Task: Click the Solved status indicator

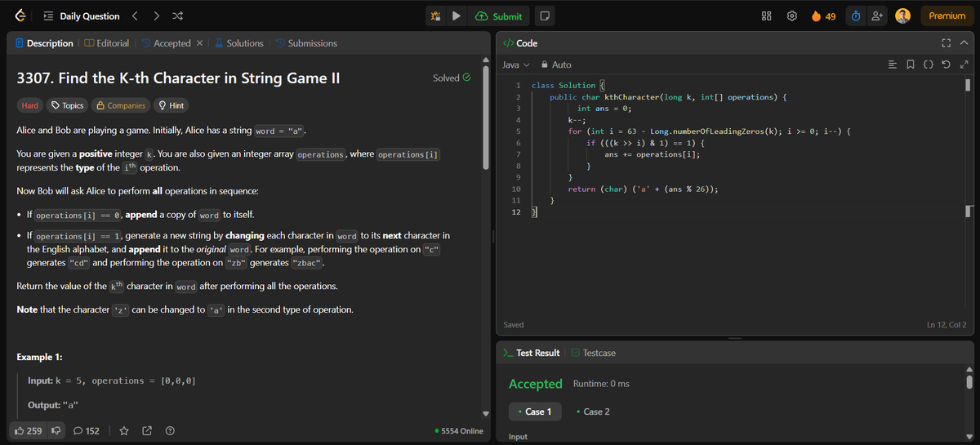Action: 452,78
